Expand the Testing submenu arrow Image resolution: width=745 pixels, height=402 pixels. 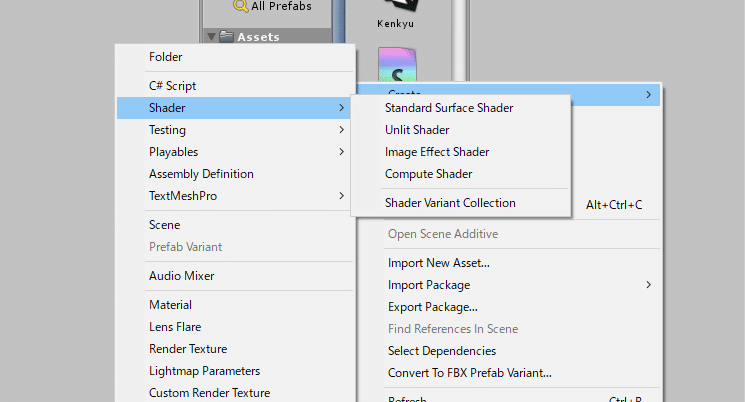tap(341, 130)
